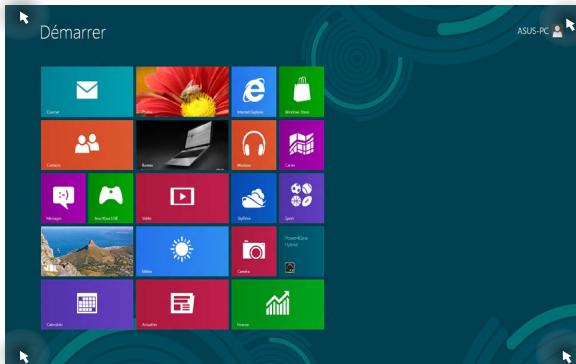Screen dimensions: 576x364
Task: Open the Contacts people tile
Action: [87, 145]
